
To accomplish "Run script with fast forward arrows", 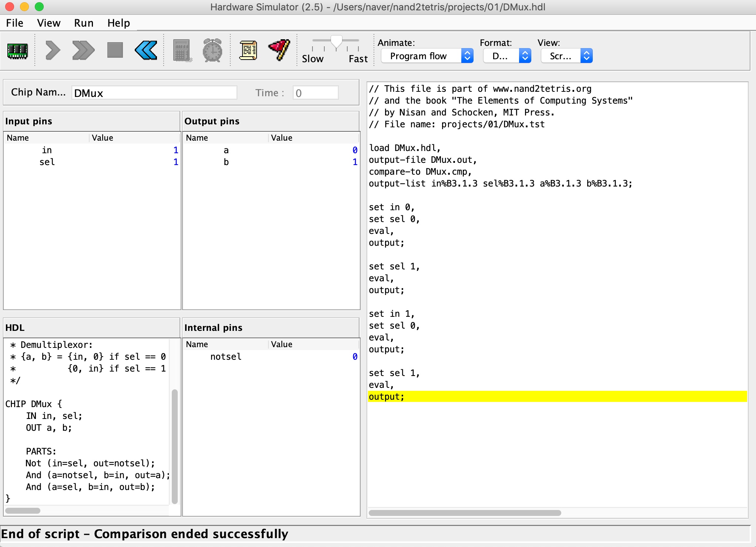I will [x=83, y=50].
